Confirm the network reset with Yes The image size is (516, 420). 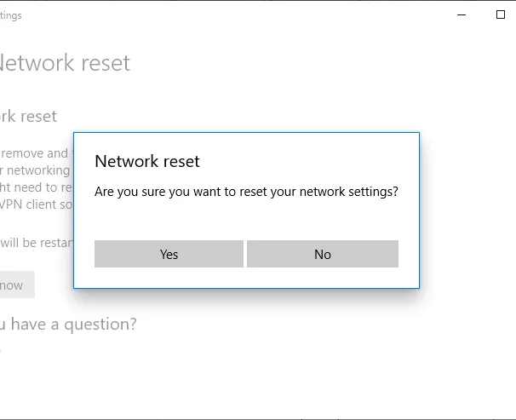(x=169, y=254)
